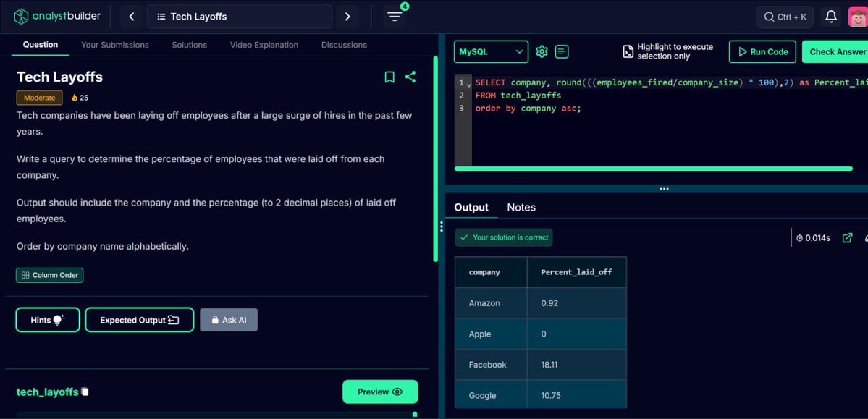Click the tech_layoffs table heading
Image resolution: width=868 pixels, height=419 pixels.
point(48,392)
